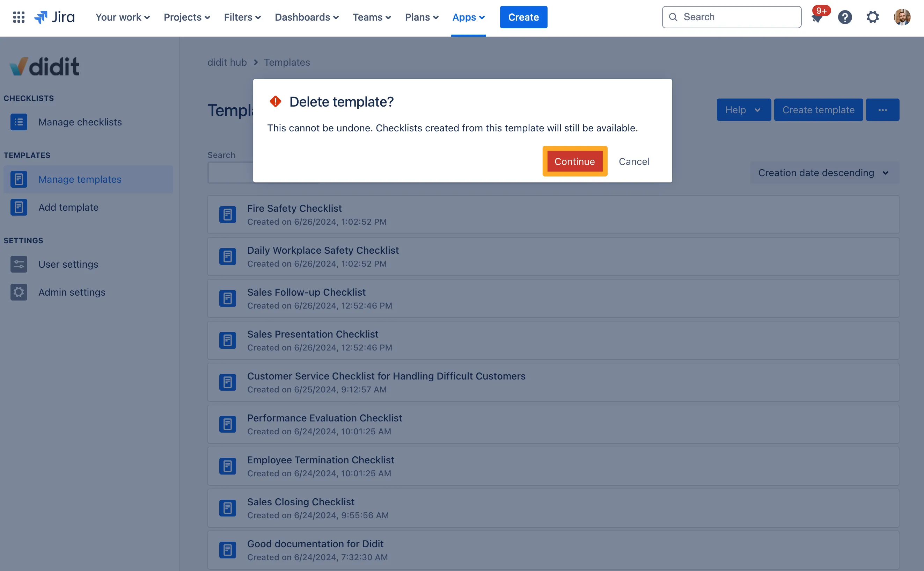The width and height of the screenshot is (924, 571).
Task: Expand the Plans menu
Action: point(421,17)
